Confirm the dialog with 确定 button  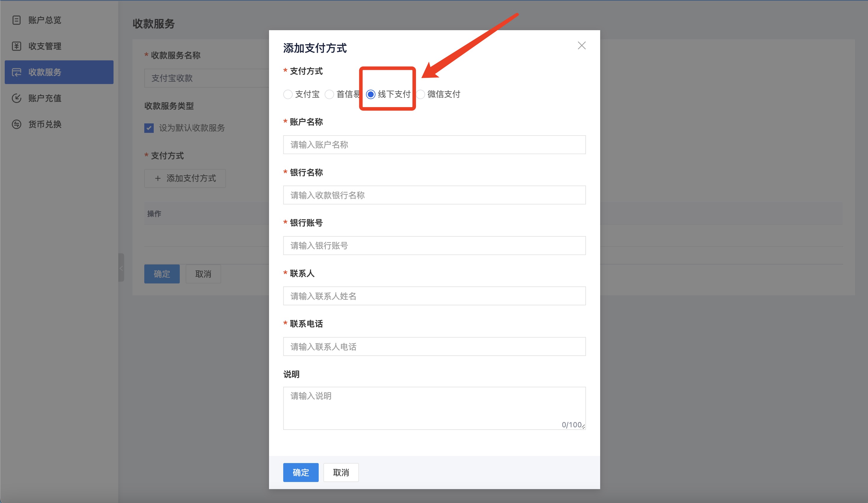point(301,472)
